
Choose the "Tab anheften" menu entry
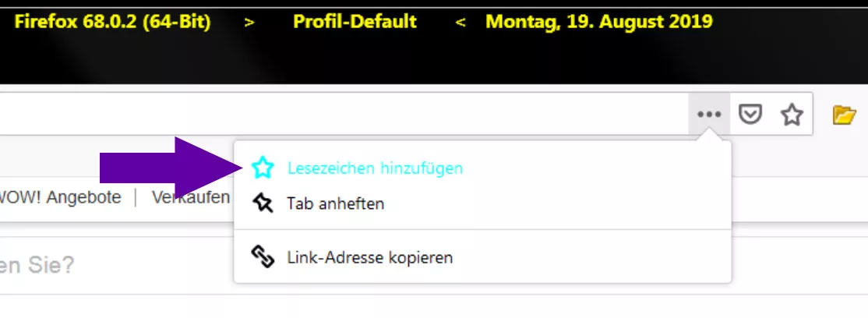[x=483, y=203]
